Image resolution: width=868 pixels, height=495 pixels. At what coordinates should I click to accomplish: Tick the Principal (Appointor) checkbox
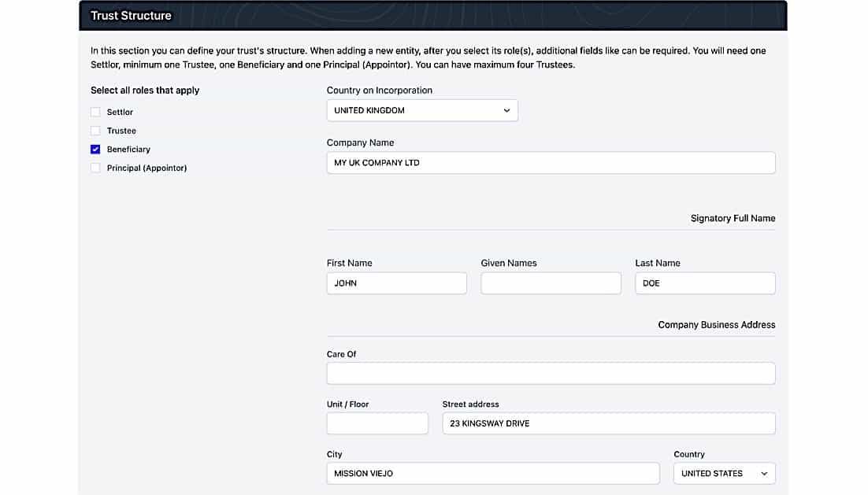click(95, 168)
